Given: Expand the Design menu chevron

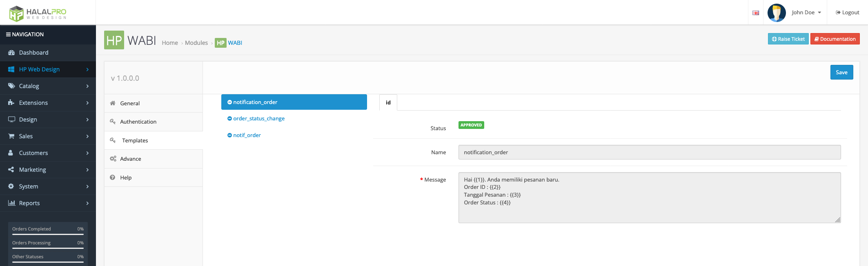Looking at the screenshot, I should click(87, 120).
